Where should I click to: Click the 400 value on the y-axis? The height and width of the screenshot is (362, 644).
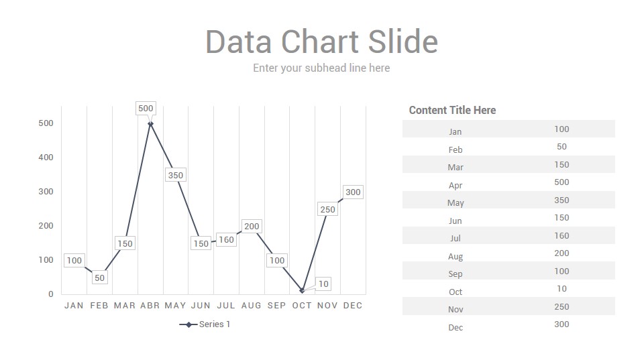click(46, 157)
